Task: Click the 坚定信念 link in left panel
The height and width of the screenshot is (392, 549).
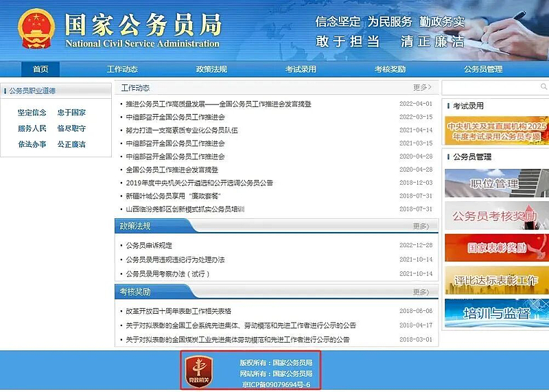Action: (32, 113)
